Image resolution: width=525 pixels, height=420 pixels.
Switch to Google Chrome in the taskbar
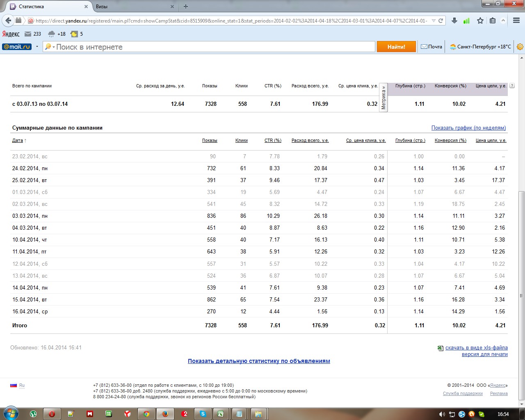coord(146,414)
